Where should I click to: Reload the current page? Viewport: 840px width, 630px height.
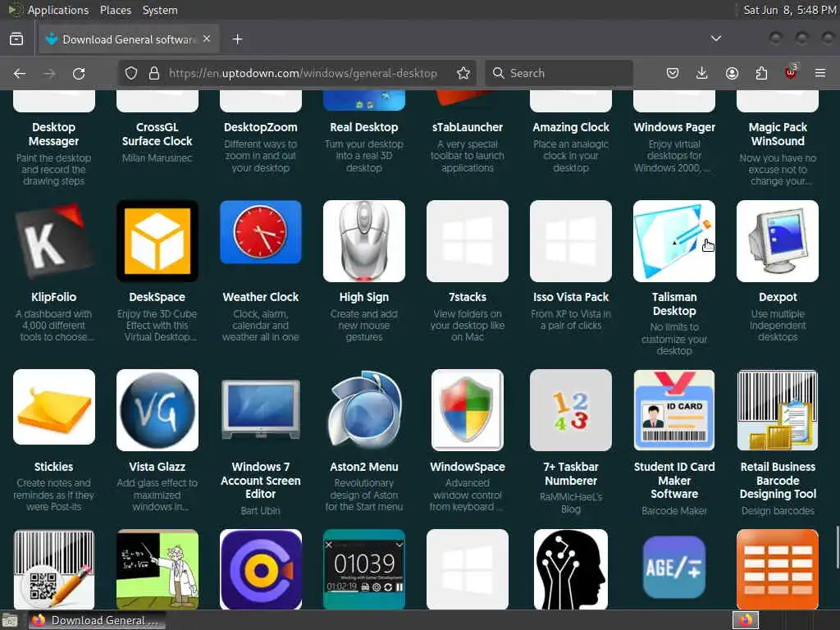pos(79,73)
